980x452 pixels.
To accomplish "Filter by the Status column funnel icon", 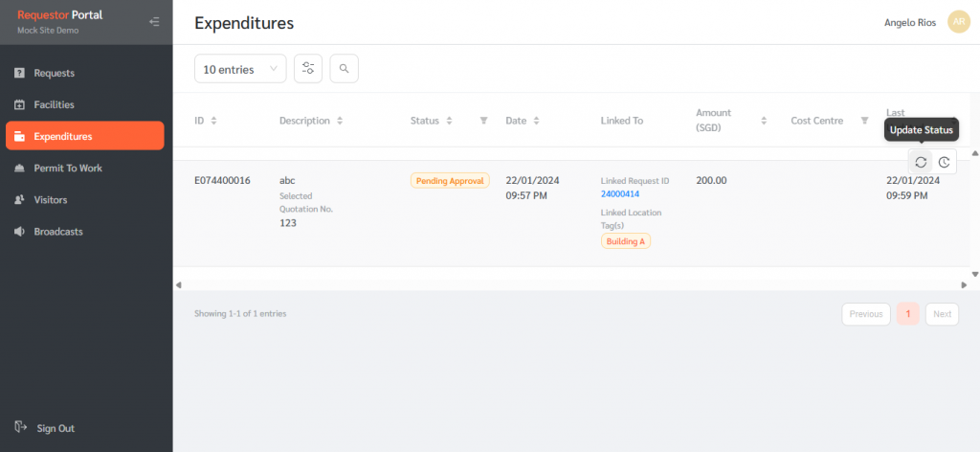I will 483,121.
